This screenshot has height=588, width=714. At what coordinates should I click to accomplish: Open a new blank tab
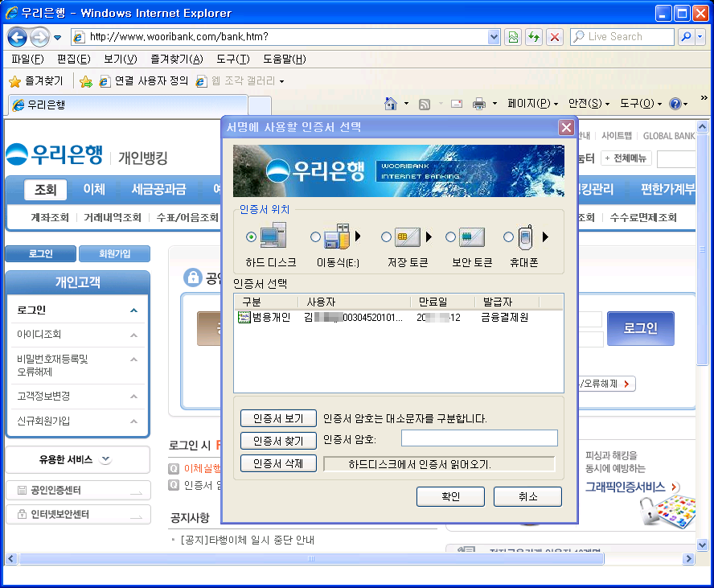pos(260,105)
